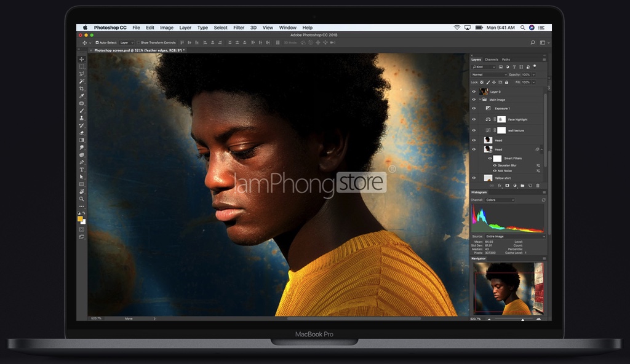Open the Normal blend mode dropdown

(489, 75)
